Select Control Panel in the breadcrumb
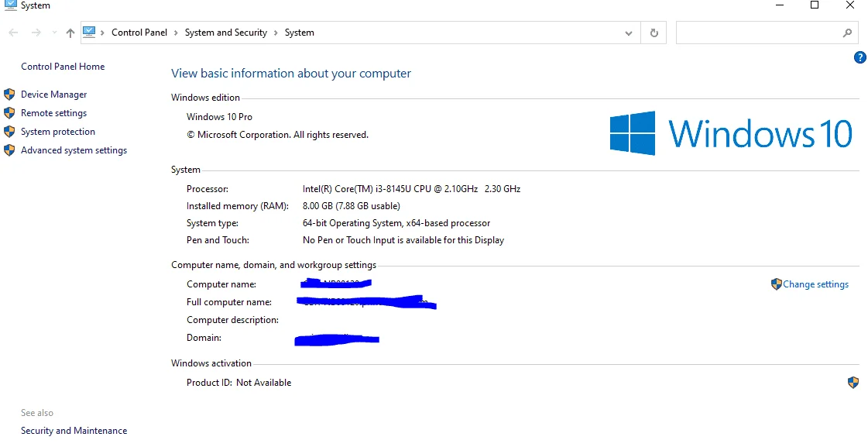 [139, 33]
